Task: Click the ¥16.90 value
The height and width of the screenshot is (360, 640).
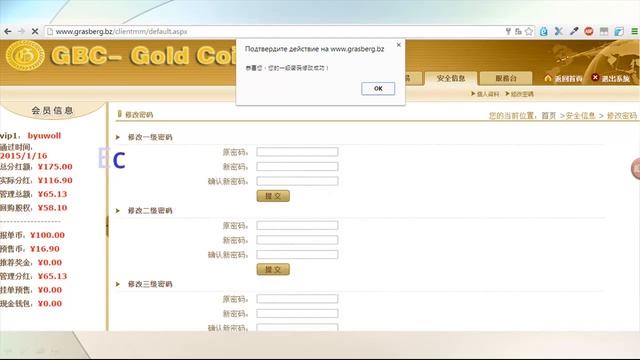Action: [44, 249]
